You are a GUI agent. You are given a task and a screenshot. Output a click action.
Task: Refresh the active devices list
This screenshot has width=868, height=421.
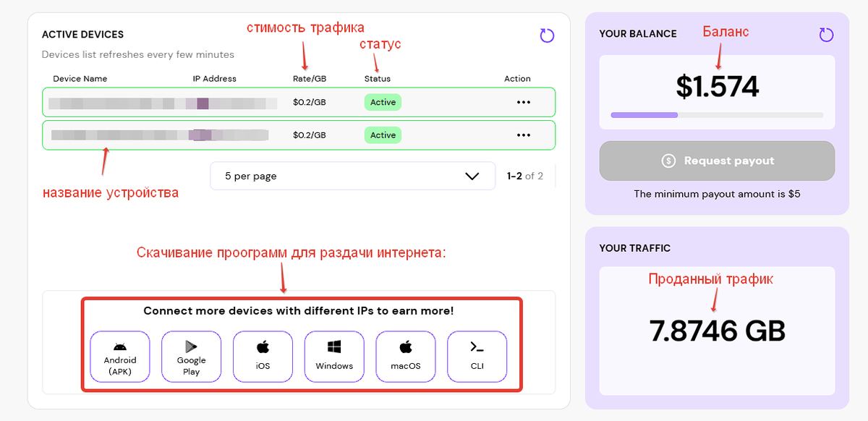[547, 35]
